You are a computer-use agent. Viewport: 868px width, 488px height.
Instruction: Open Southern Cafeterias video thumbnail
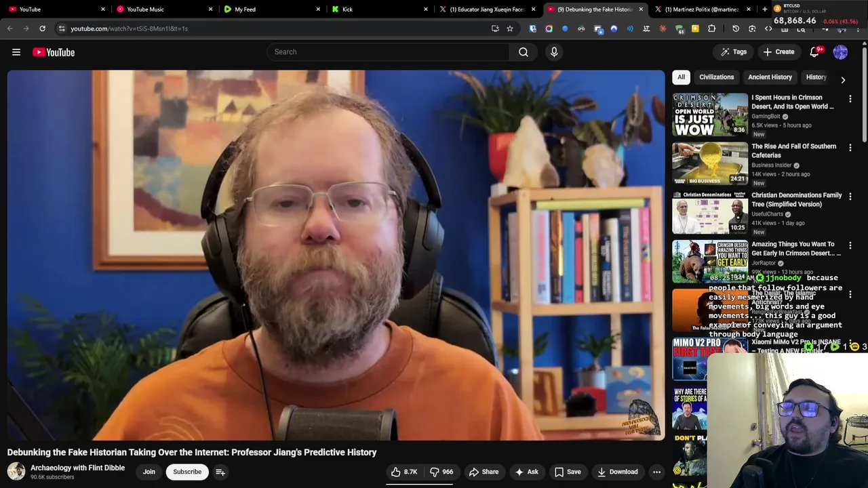tap(710, 163)
